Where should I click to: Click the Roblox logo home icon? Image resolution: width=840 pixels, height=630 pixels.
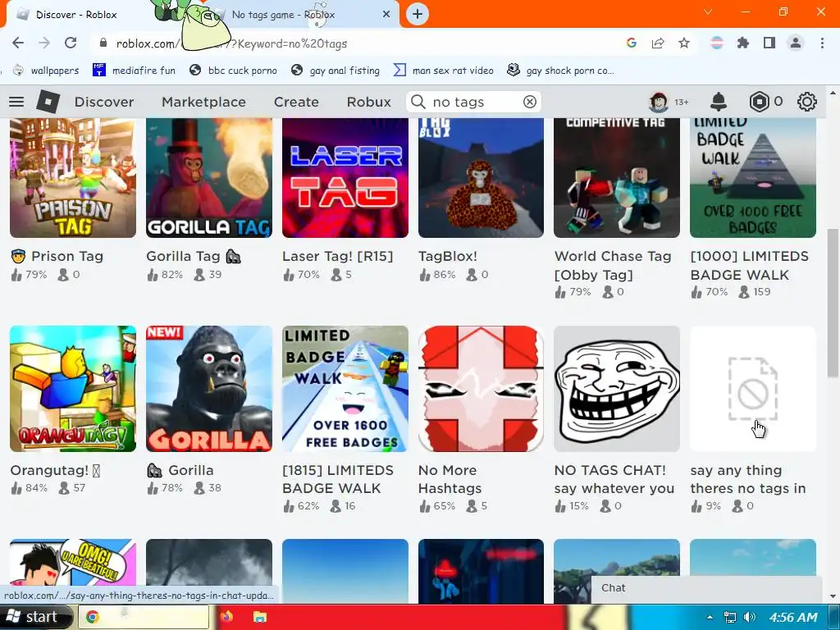(x=48, y=102)
